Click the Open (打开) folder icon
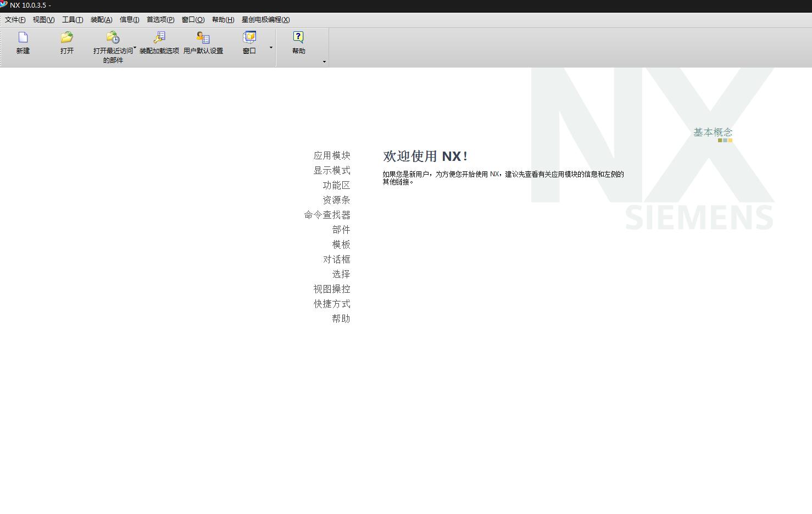 (x=67, y=37)
